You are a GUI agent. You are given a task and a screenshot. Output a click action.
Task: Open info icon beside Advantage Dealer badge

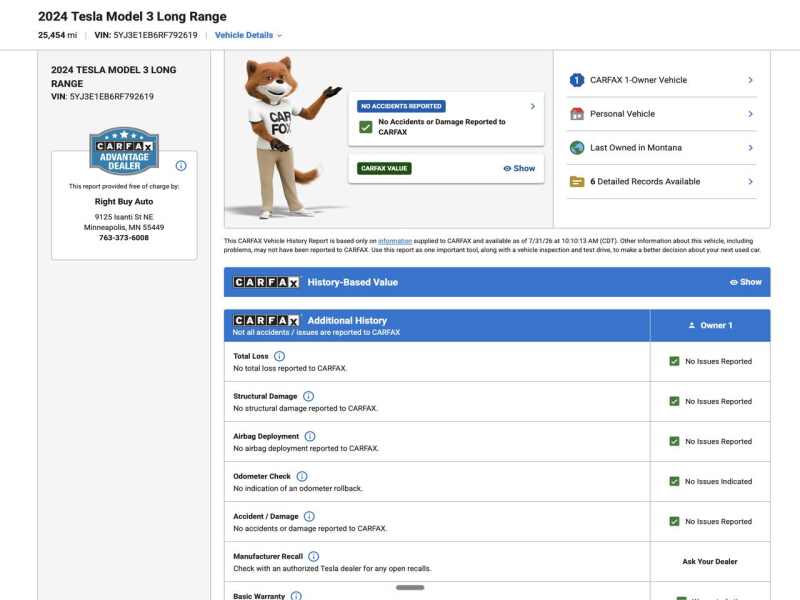pos(181,166)
